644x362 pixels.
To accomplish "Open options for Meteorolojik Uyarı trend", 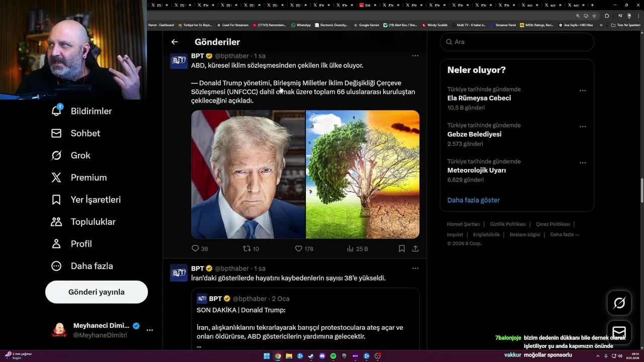I will coord(582,163).
